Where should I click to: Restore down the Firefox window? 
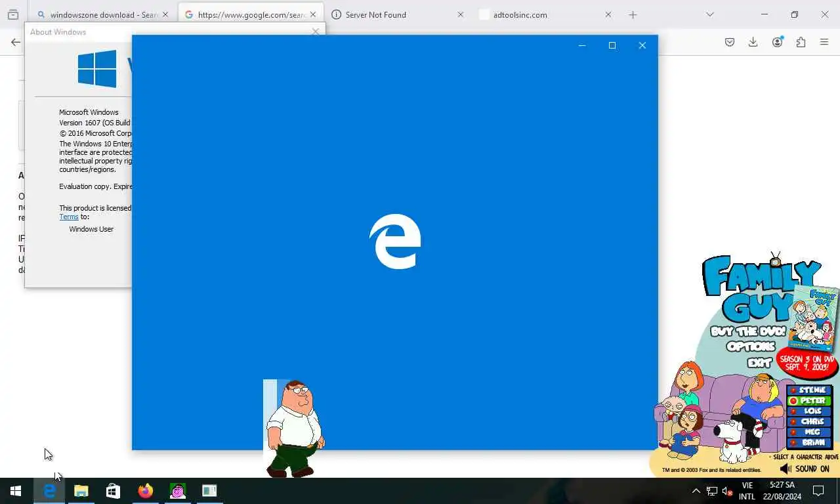pos(795,14)
